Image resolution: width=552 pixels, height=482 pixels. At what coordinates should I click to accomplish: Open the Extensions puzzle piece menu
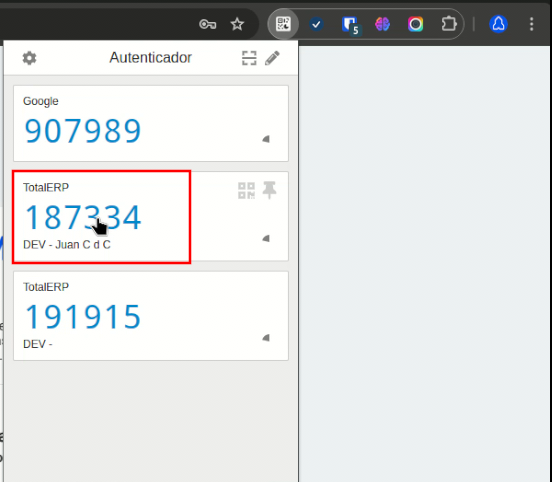(449, 24)
